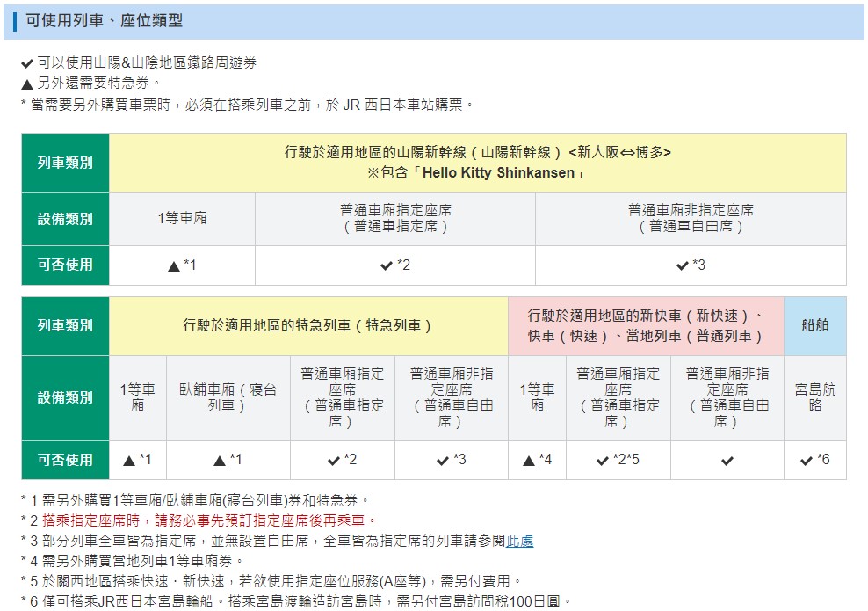This screenshot has height=611, width=868.
Task: Select the 可使用列車、座位類型 section heading
Action: [x=105, y=21]
